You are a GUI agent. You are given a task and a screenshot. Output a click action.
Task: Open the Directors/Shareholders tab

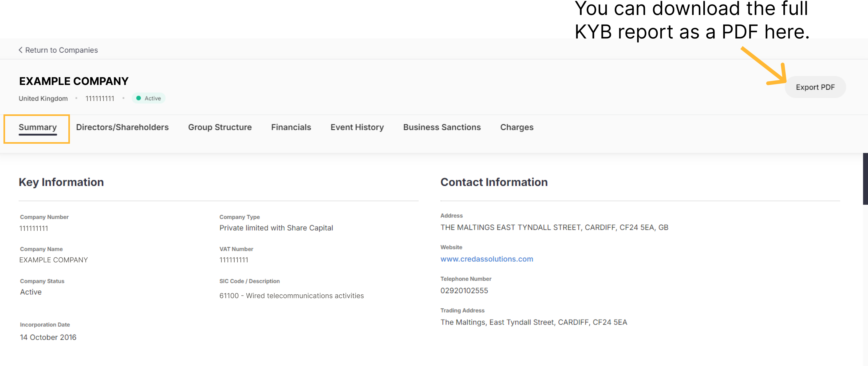click(x=122, y=127)
